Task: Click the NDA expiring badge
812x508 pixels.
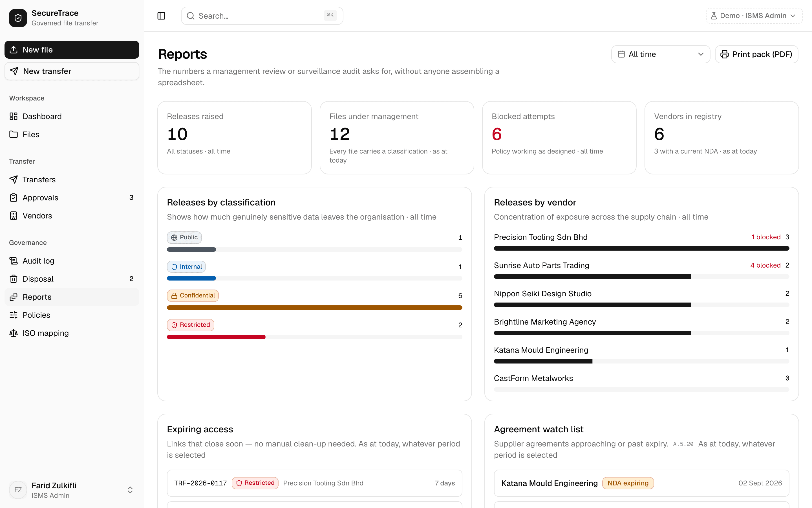Action: click(x=628, y=483)
